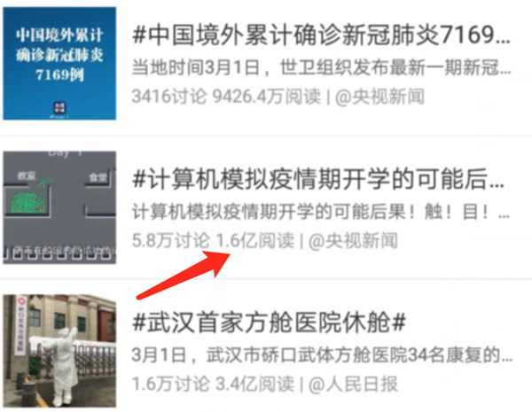This screenshot has width=532, height=412.
Task: Open the #武汉首家方舱医院休舱# topic title
Action: 269,323
